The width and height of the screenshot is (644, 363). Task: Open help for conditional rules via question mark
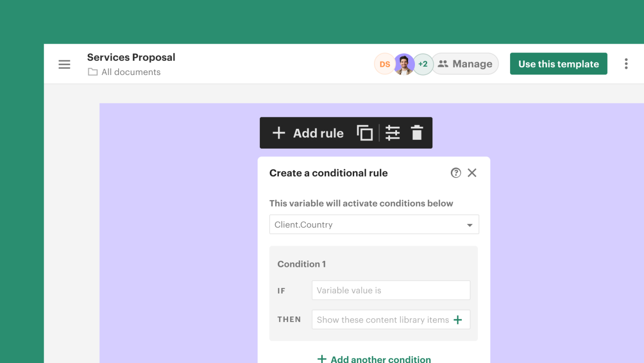tap(455, 173)
